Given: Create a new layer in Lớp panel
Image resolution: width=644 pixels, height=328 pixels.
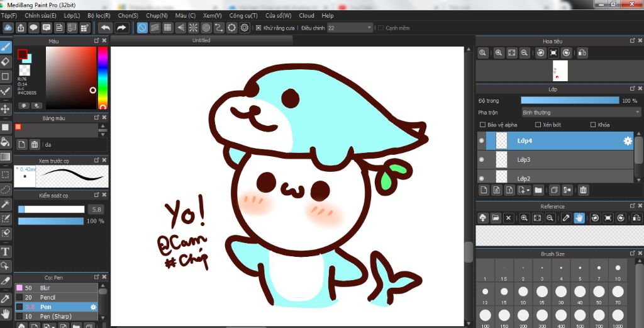Looking at the screenshot, I should (484, 190).
